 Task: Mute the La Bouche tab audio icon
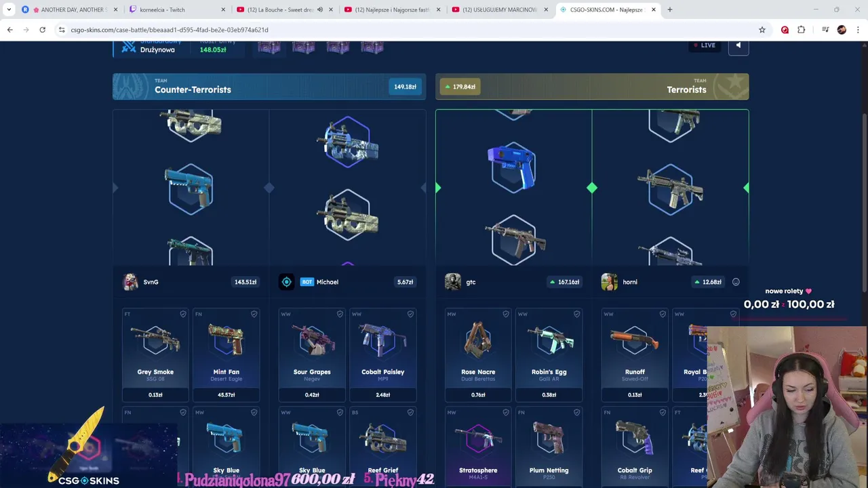pos(320,9)
